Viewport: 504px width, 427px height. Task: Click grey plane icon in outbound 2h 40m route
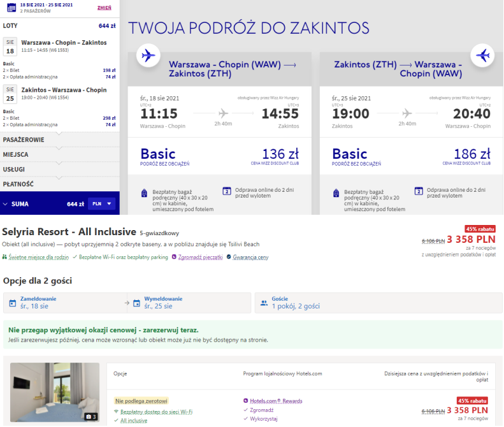[224, 113]
